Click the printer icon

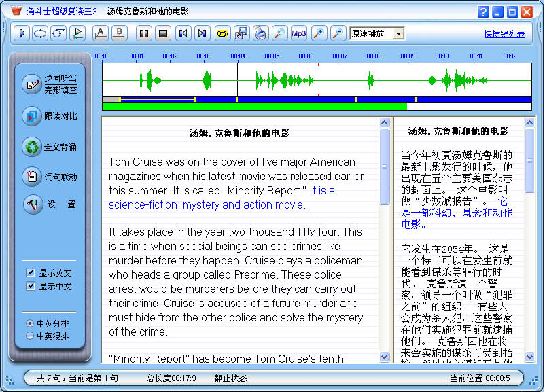click(x=260, y=33)
